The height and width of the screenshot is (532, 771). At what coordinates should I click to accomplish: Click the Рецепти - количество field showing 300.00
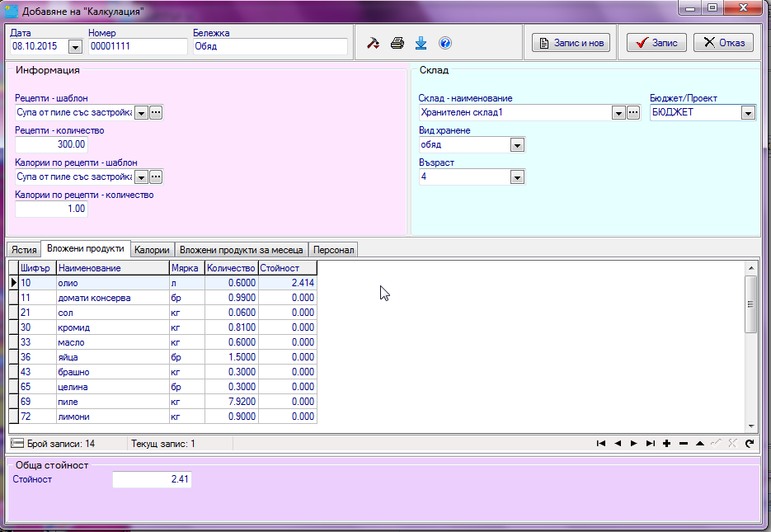[51, 144]
